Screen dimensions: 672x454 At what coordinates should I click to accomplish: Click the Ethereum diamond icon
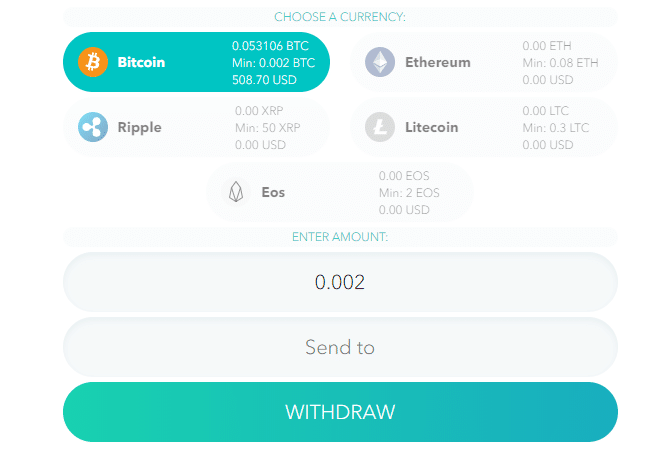click(x=380, y=62)
